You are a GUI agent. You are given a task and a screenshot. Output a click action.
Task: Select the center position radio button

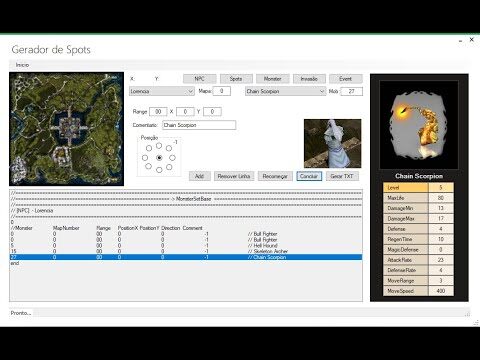point(159,158)
